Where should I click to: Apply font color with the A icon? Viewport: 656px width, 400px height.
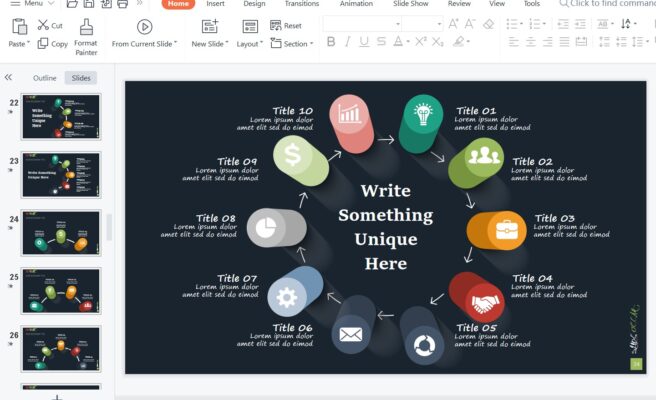click(x=398, y=41)
